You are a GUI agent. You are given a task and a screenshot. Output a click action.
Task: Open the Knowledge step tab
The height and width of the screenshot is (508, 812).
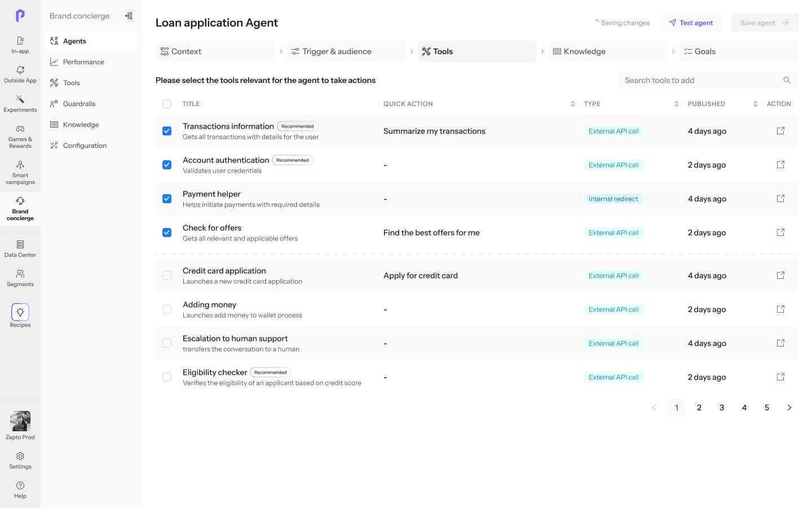click(608, 51)
